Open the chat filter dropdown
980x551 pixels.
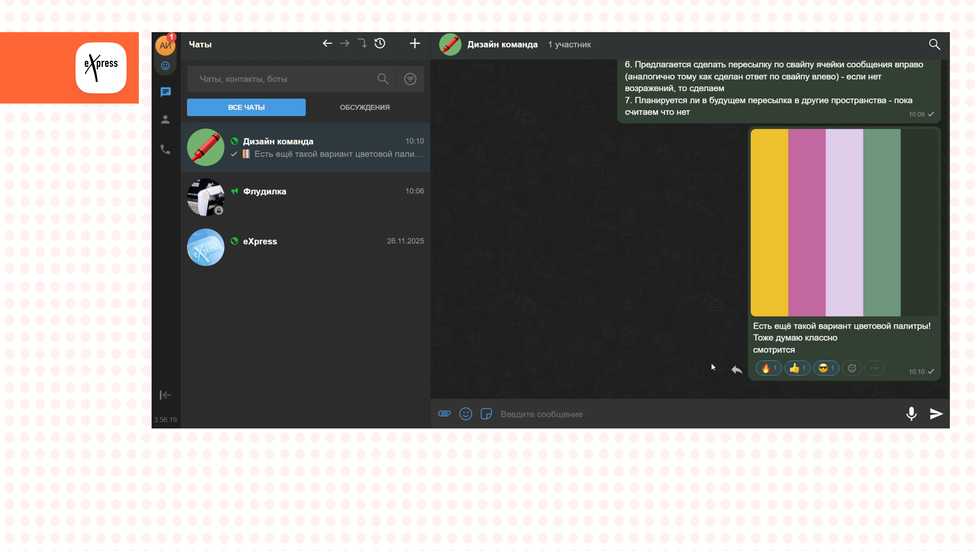tap(410, 79)
